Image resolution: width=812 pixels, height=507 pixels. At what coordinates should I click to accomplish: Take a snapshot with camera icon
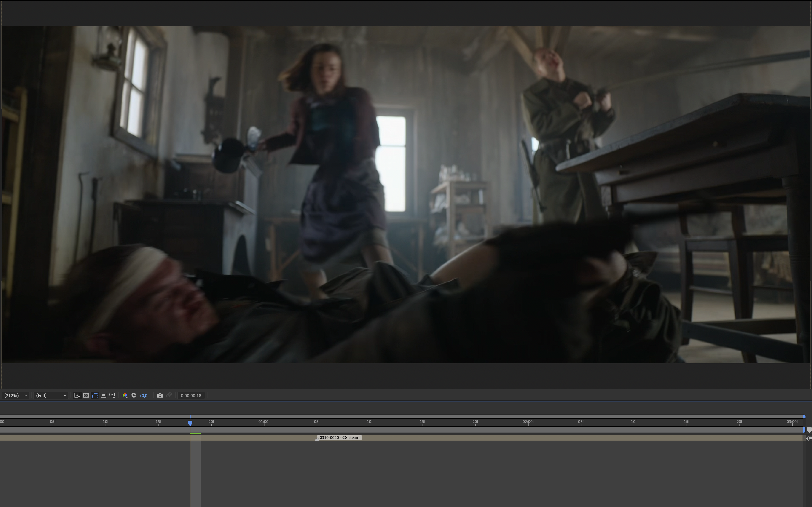[x=160, y=395]
